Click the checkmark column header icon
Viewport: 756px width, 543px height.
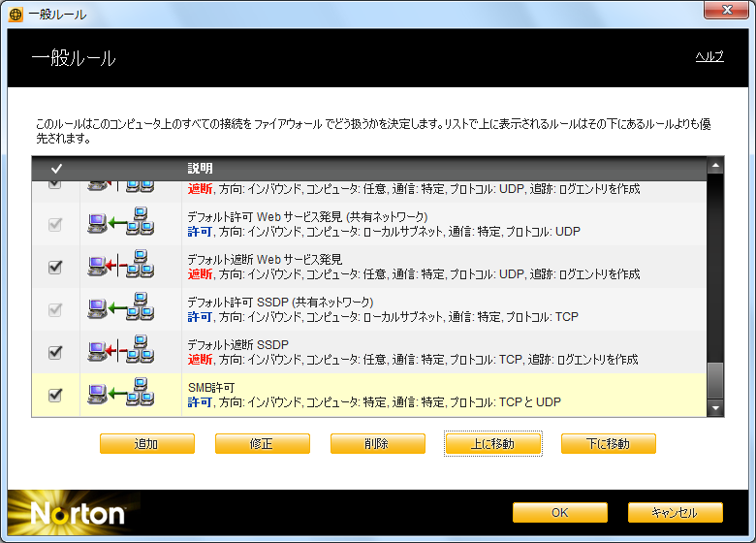[x=56, y=169]
